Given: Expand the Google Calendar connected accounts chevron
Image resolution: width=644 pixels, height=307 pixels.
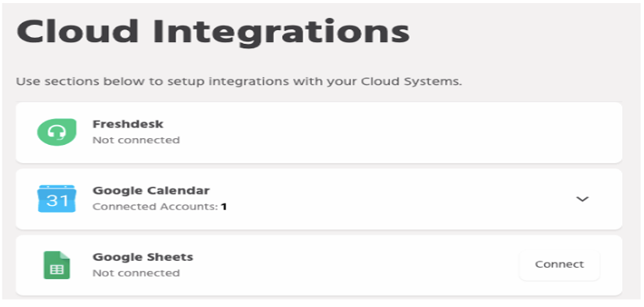Looking at the screenshot, I should pos(583,199).
